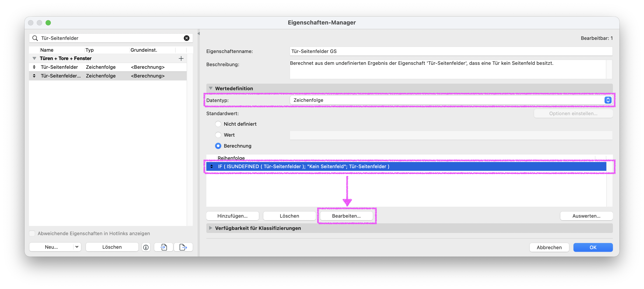
Task: Clear the search field with the X icon
Action: click(186, 38)
